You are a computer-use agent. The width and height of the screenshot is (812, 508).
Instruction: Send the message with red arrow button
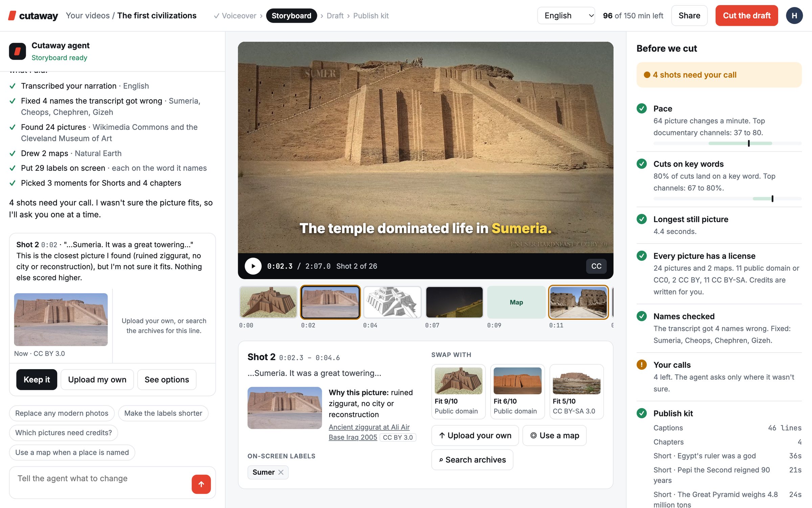coord(201,484)
